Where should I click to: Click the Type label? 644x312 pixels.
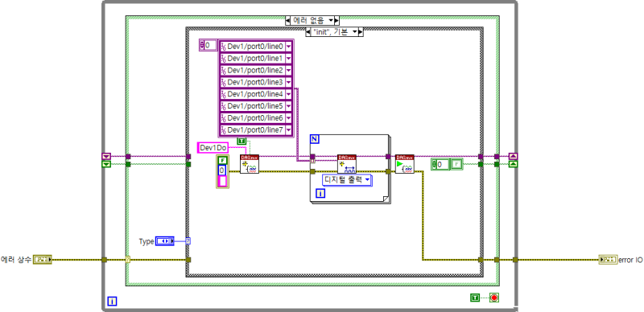[x=147, y=241]
